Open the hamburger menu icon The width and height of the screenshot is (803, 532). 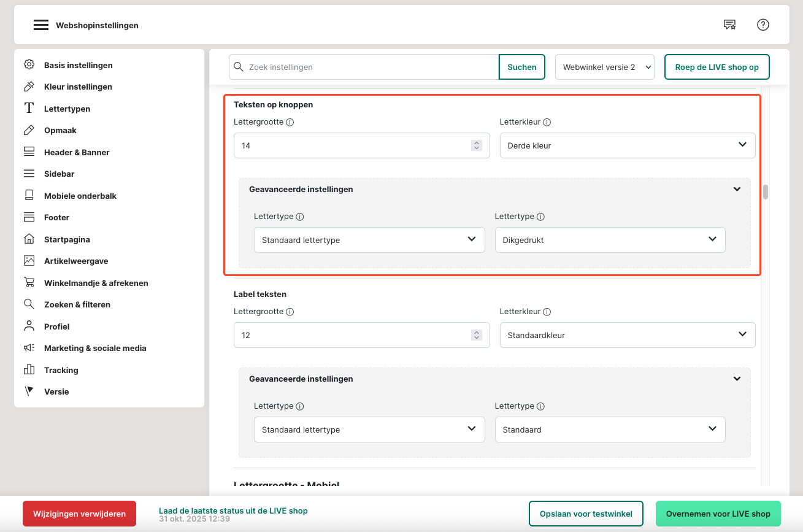pos(40,25)
